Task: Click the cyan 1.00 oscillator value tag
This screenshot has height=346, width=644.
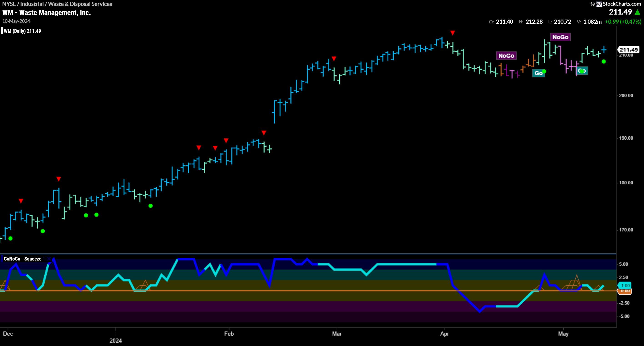Action: (625, 286)
